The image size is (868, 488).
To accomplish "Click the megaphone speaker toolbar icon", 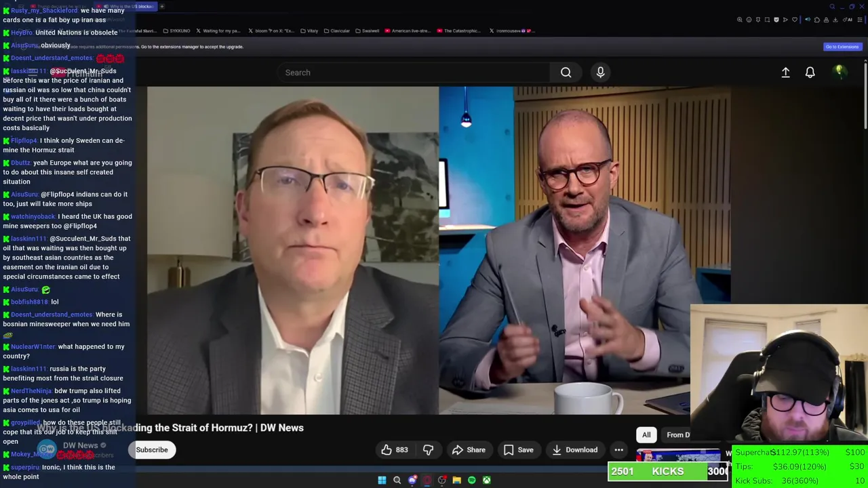I will click(808, 20).
